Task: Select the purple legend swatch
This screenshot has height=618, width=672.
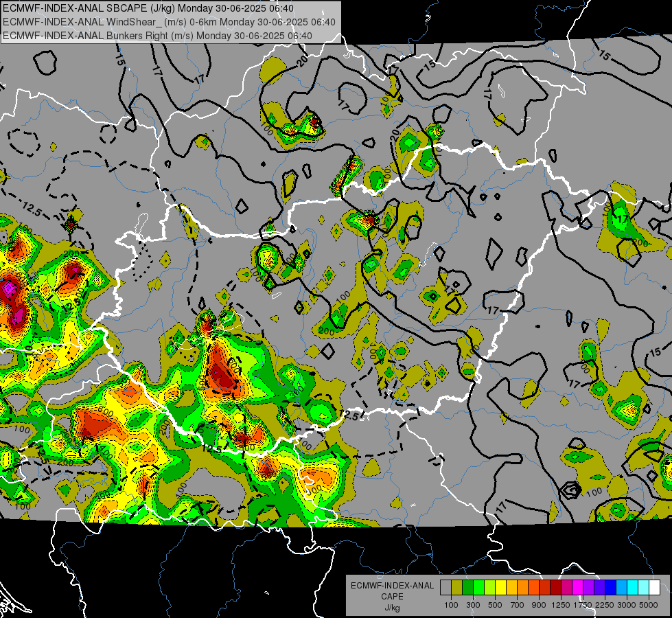Action: 588,588
